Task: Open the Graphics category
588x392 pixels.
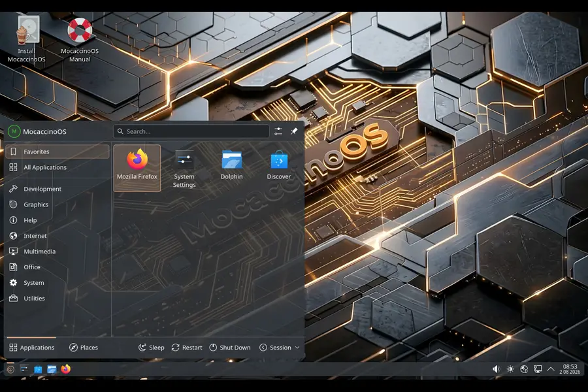Action: [x=57, y=204]
